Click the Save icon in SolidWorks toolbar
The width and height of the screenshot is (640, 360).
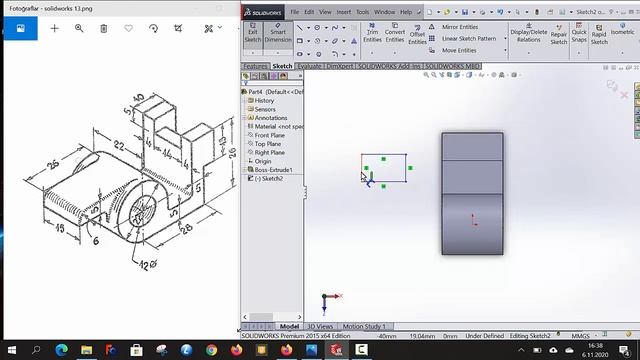pyautogui.click(x=464, y=12)
